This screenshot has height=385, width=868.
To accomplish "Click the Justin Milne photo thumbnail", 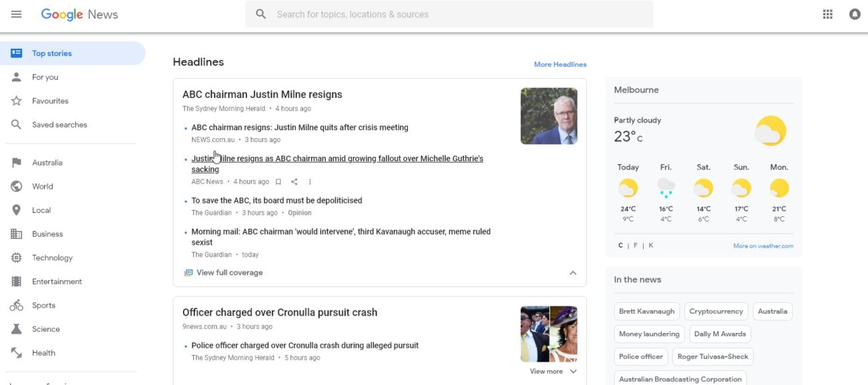I will [549, 116].
